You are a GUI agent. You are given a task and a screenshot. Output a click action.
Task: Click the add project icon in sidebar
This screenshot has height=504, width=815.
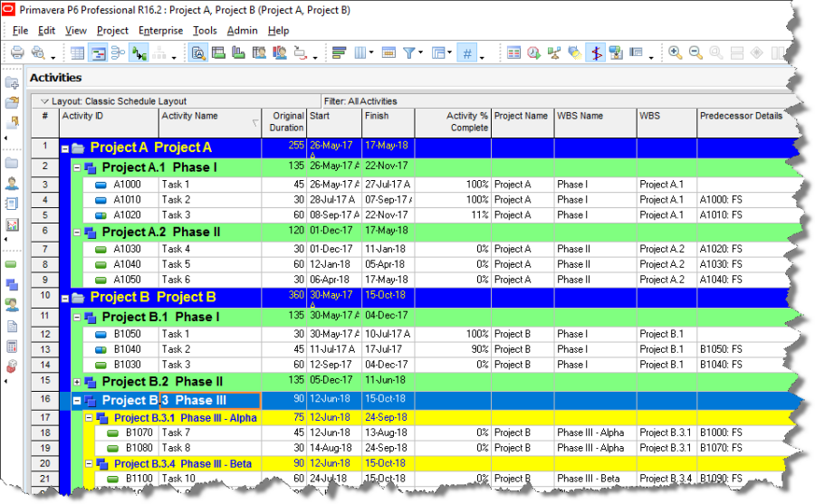point(12,82)
